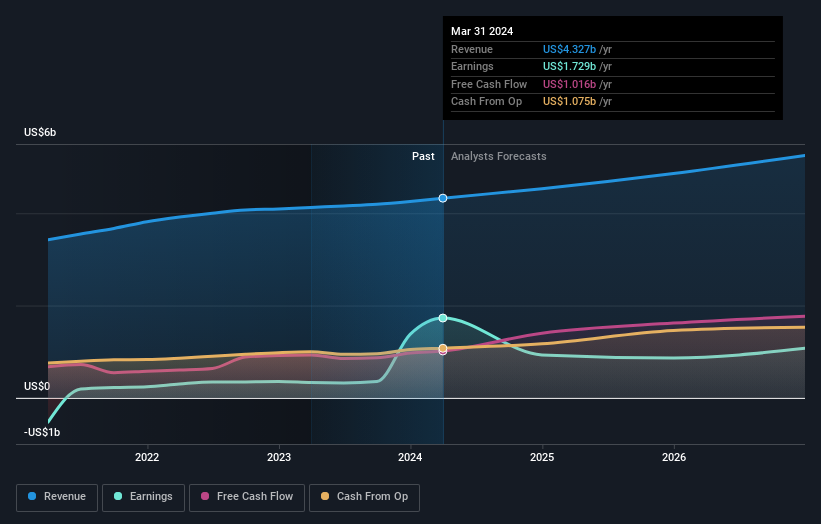Select the 2023 x-axis label
The height and width of the screenshot is (524, 821).
point(279,457)
